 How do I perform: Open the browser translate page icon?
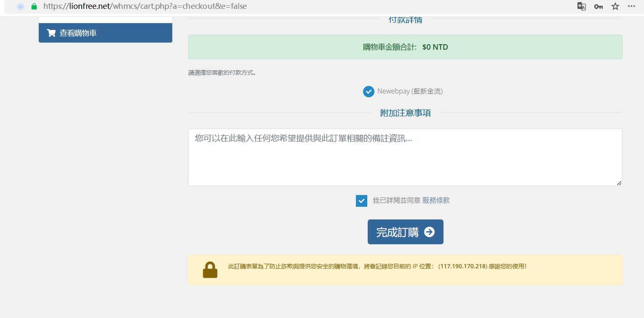point(582,6)
